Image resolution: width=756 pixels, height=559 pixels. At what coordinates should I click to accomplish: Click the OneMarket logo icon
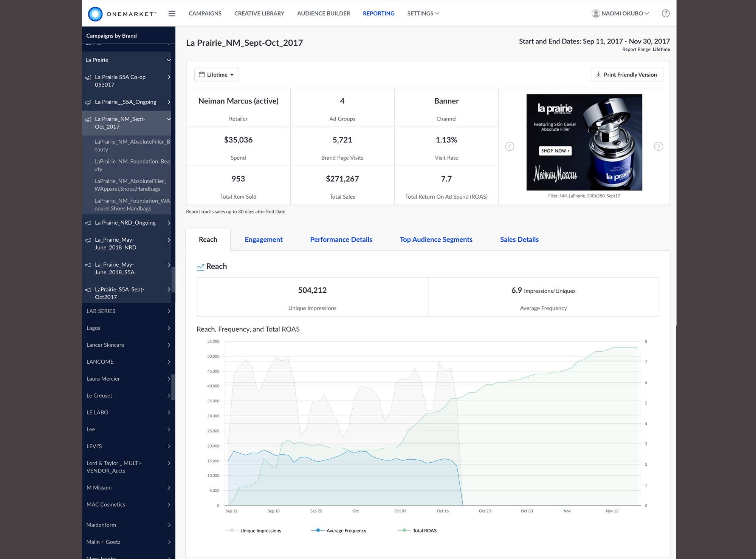(95, 14)
